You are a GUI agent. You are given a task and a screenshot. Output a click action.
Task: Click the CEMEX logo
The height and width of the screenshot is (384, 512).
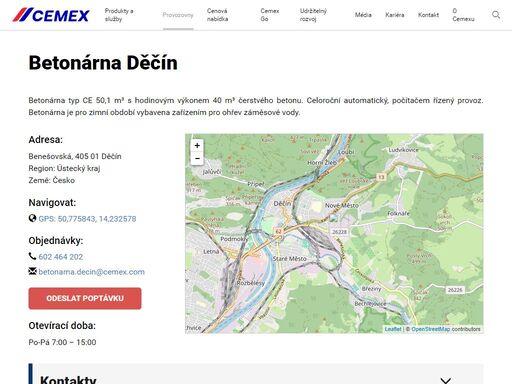click(51, 15)
